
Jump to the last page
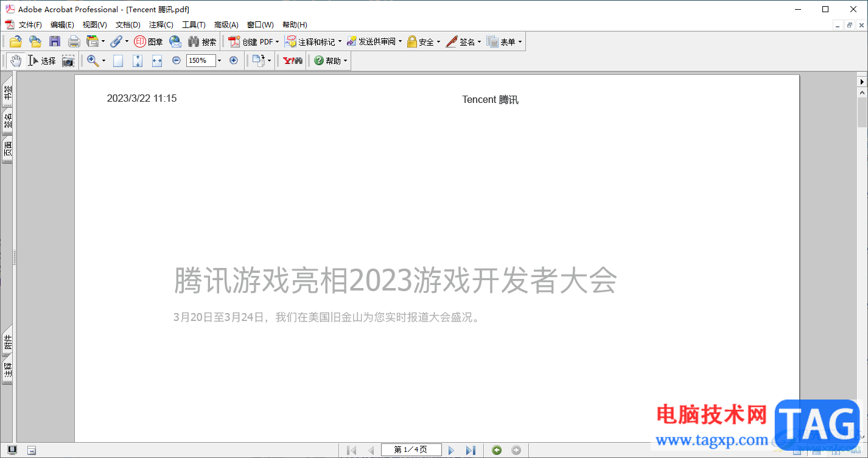point(471,450)
